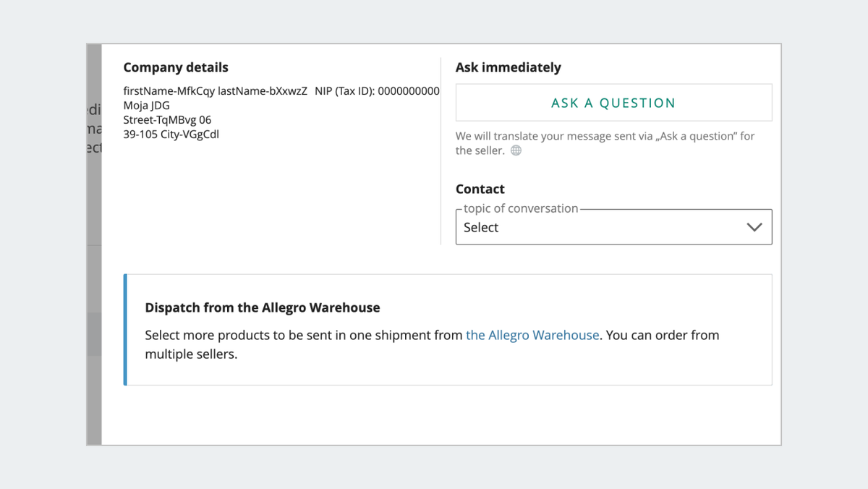Click the 39-105 City-VGgCdl postal line
This screenshot has width=868, height=489.
pos(171,134)
